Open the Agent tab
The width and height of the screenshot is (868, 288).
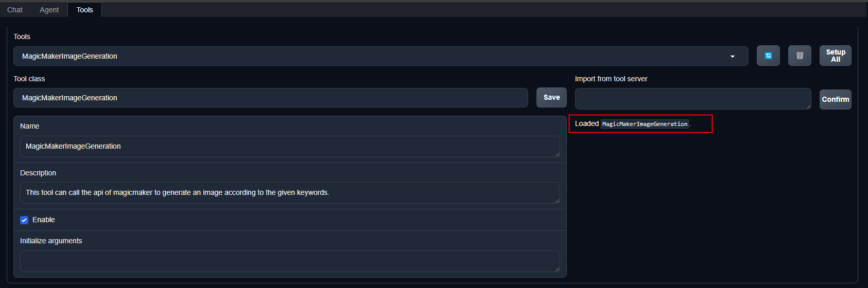[x=49, y=10]
